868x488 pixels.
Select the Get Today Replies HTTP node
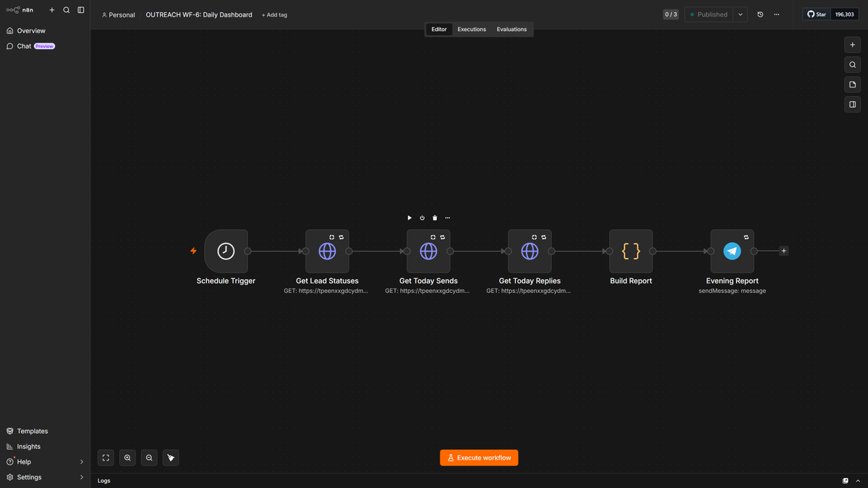[529, 251]
